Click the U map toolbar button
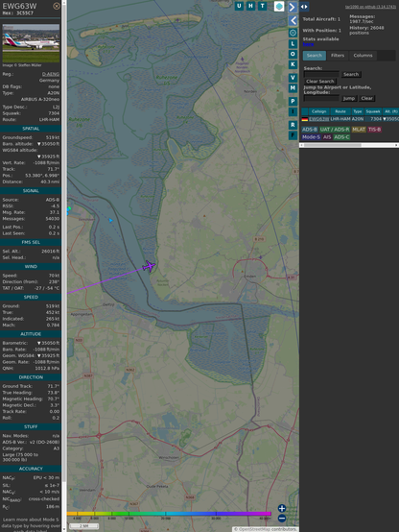This screenshot has height=532, width=399. tap(239, 6)
